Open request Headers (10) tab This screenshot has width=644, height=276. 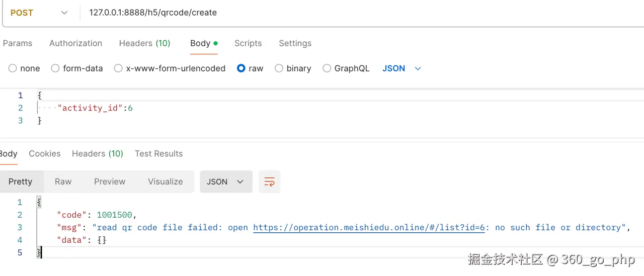point(144,43)
